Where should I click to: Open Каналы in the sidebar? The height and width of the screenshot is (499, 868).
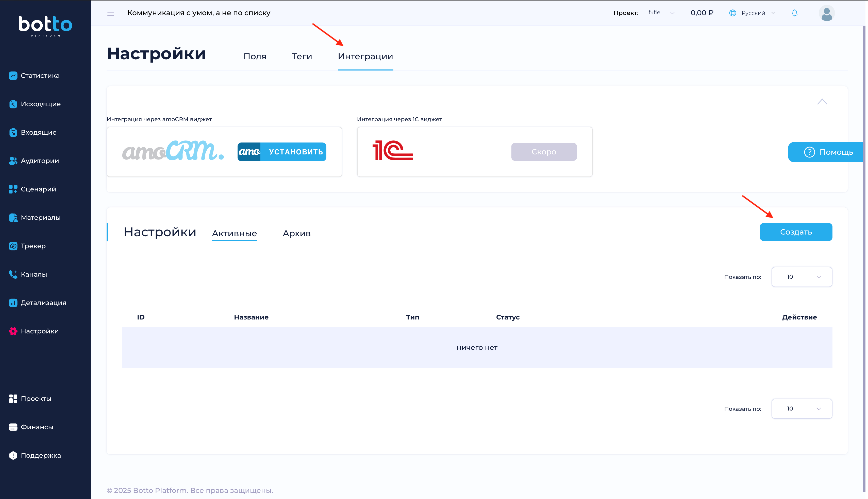pyautogui.click(x=34, y=275)
